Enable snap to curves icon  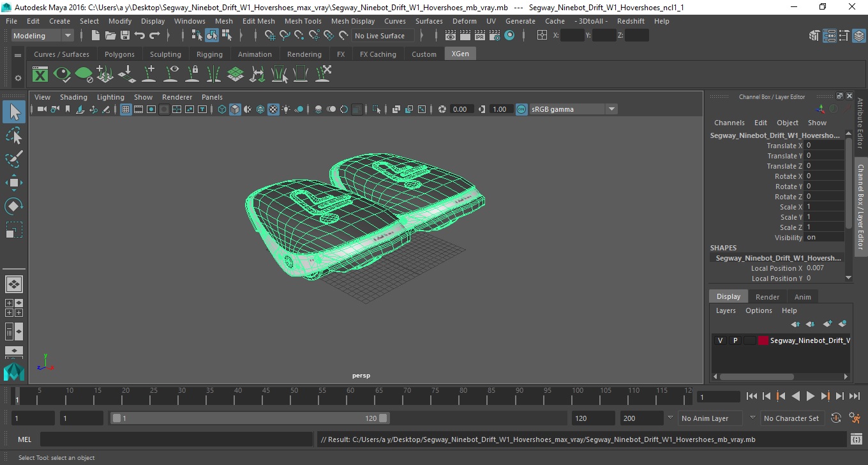(x=285, y=36)
